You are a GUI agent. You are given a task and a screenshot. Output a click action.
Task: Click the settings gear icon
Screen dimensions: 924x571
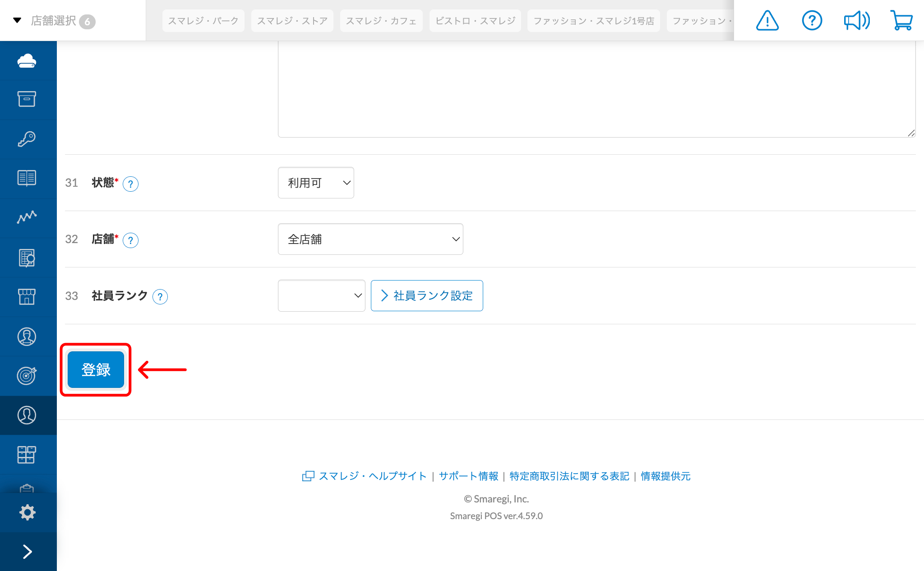click(27, 512)
